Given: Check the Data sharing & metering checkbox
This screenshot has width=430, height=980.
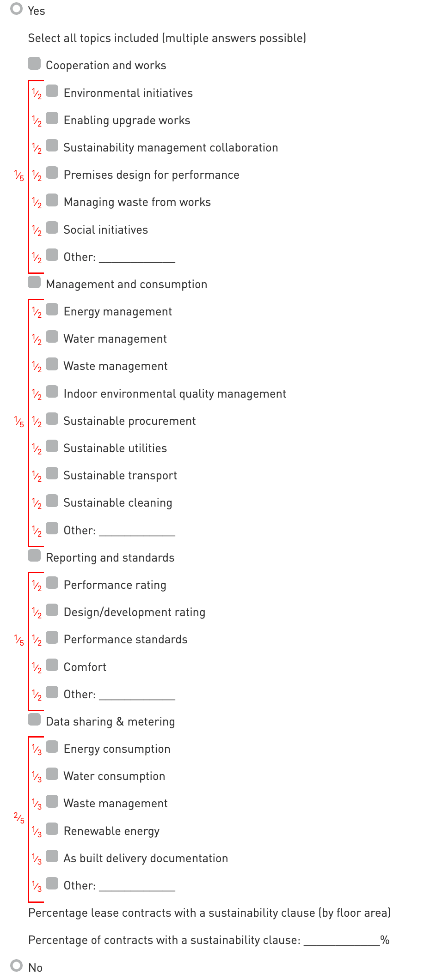Looking at the screenshot, I should coord(34,720).
